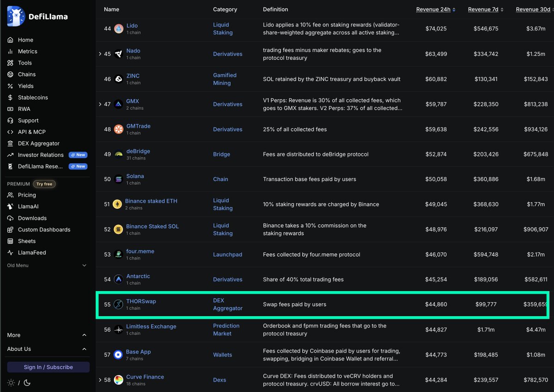Click the Stablecoins dollar icon
The height and width of the screenshot is (392, 554).
point(10,97)
